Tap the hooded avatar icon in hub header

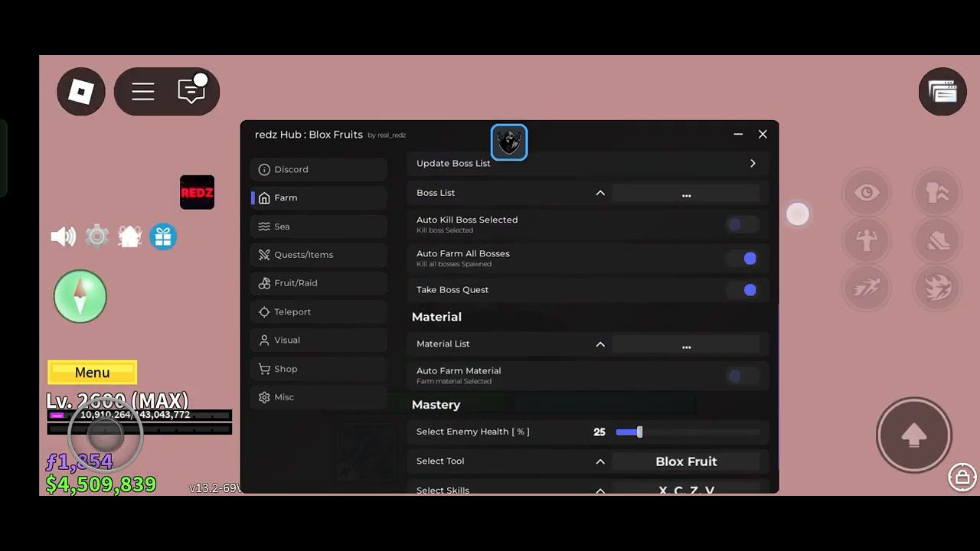(x=509, y=142)
